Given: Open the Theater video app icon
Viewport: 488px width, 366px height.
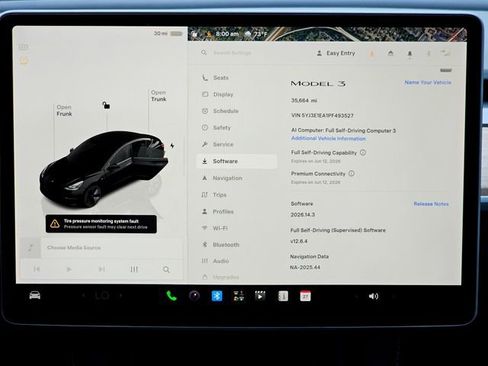Looking at the screenshot, I should coord(260,296).
